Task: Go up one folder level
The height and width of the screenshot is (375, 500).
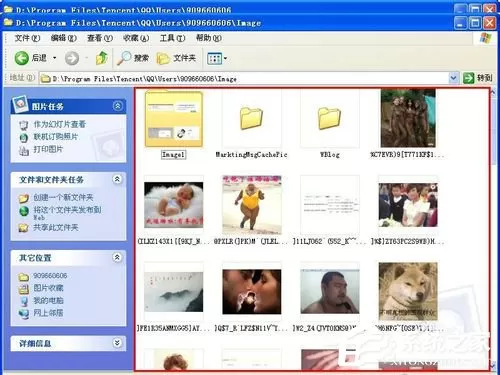Action: pos(102,58)
